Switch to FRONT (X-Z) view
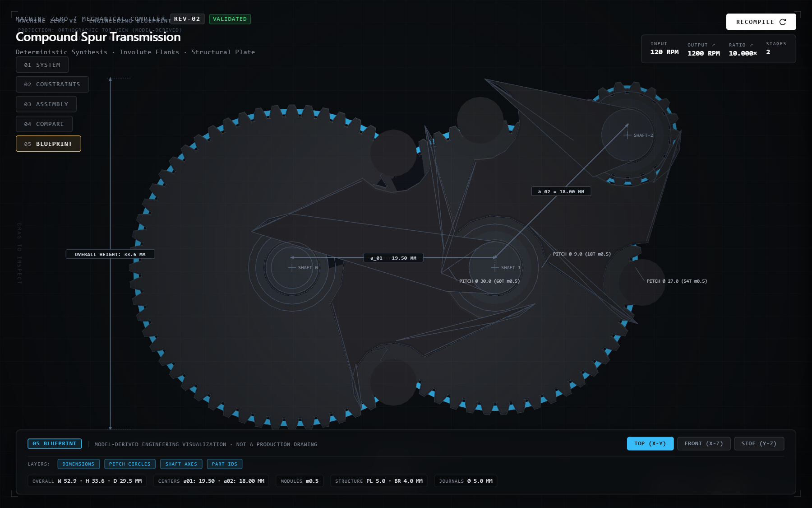This screenshot has height=508, width=812. [x=704, y=443]
